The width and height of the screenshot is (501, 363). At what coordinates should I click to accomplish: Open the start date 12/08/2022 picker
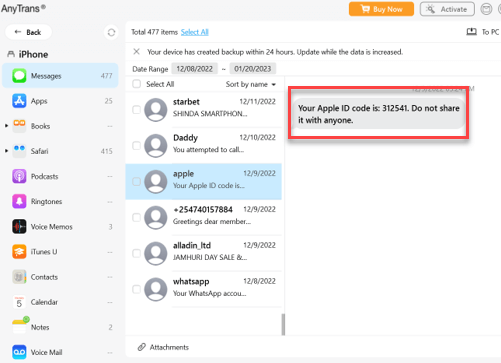(x=195, y=69)
